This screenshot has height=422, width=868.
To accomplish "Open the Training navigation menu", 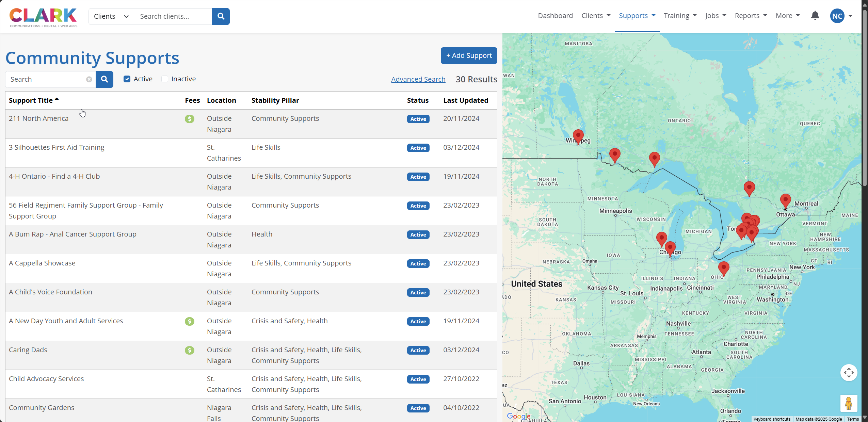I will 680,16.
